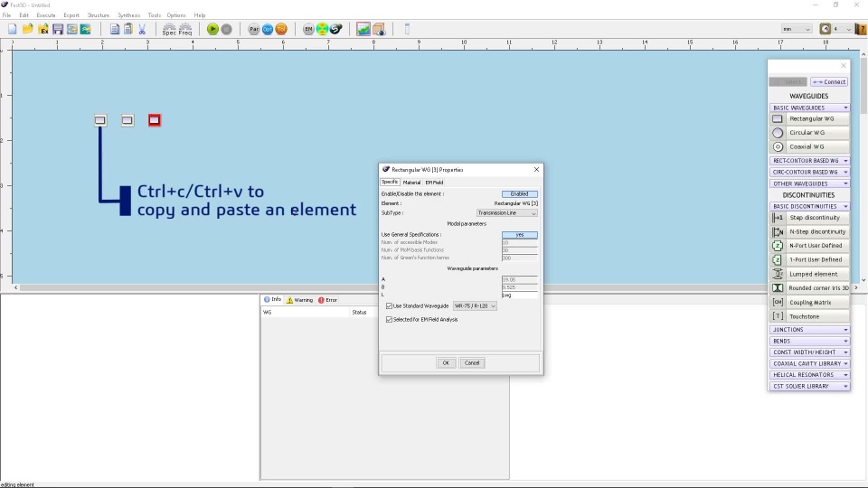868x488 pixels.
Task: Save project with the floppy disk icon
Action: tap(58, 29)
